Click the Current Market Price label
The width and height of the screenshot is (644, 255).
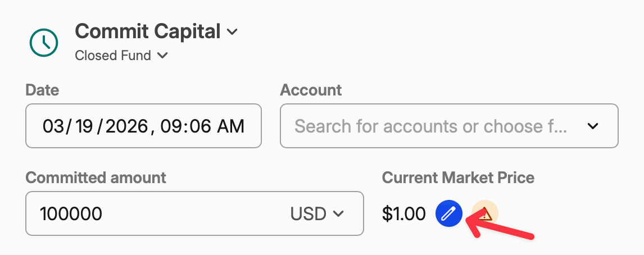[x=458, y=178]
